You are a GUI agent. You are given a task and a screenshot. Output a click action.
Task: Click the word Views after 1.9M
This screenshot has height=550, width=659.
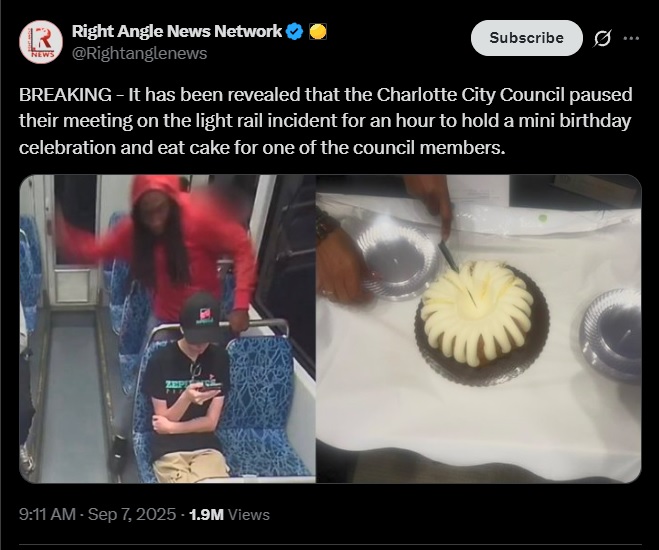[249, 514]
